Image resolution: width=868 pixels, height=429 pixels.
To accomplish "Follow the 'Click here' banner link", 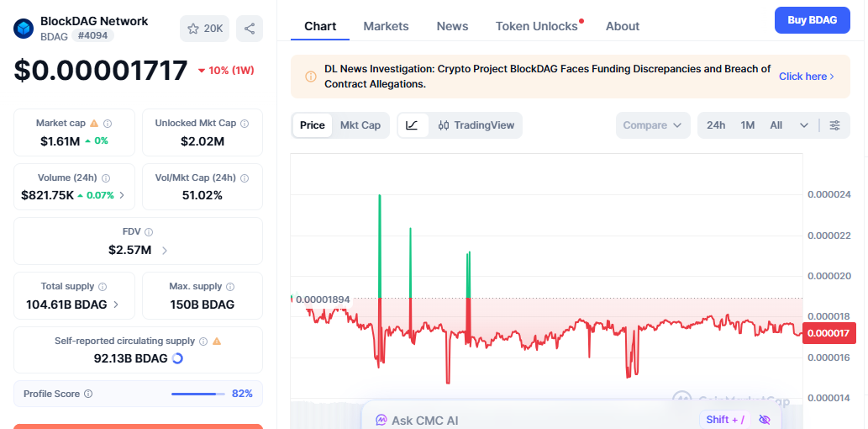I will tap(807, 77).
